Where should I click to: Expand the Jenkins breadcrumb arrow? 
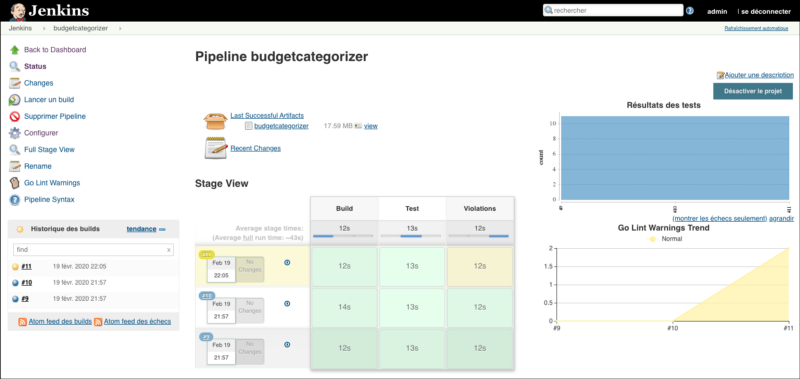click(44, 29)
